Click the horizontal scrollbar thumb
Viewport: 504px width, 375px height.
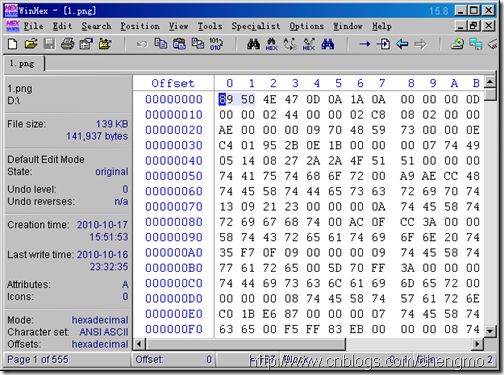pyautogui.click(x=246, y=344)
